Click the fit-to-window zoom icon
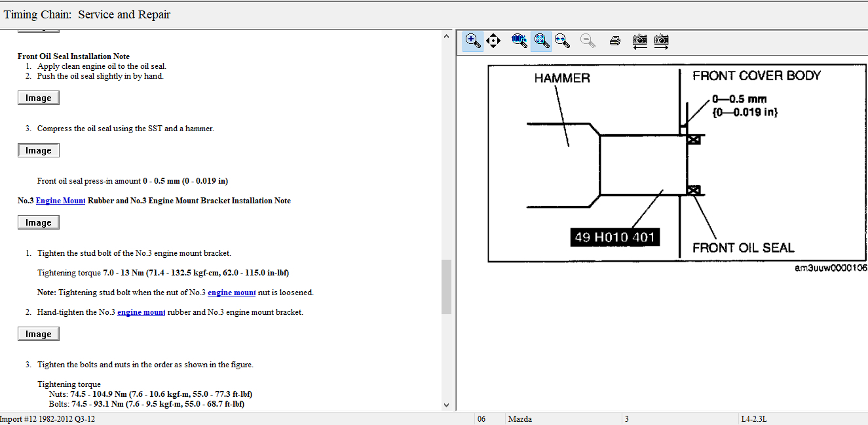868x425 pixels. coord(540,41)
